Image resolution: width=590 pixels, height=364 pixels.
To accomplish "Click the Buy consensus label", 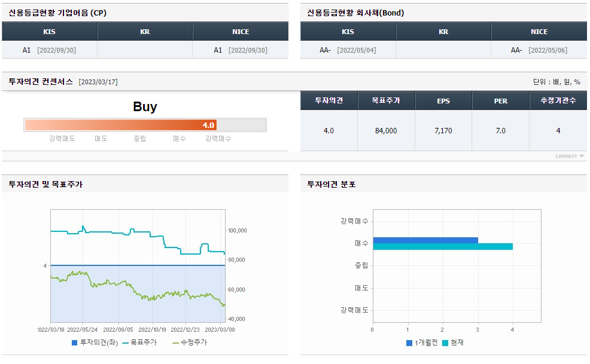I will (145, 107).
